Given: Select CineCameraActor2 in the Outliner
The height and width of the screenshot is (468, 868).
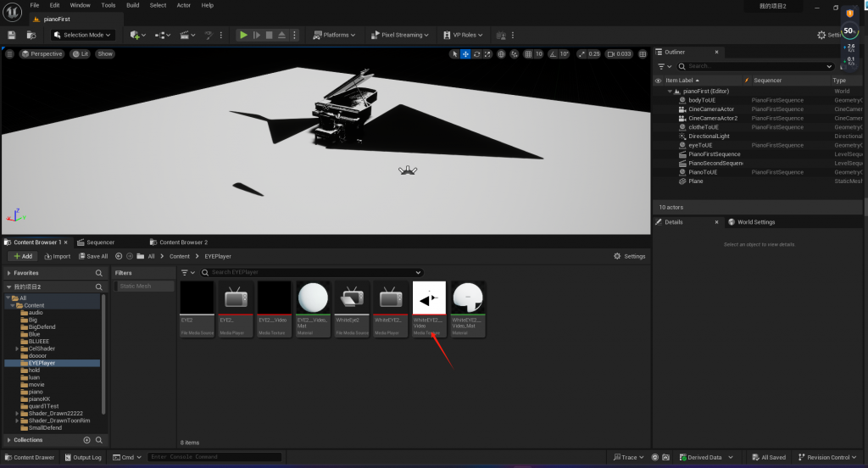Looking at the screenshot, I should coord(712,118).
